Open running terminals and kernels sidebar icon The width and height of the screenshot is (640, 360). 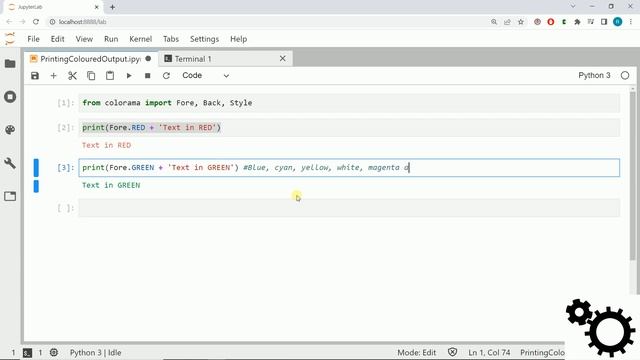pos(10,97)
